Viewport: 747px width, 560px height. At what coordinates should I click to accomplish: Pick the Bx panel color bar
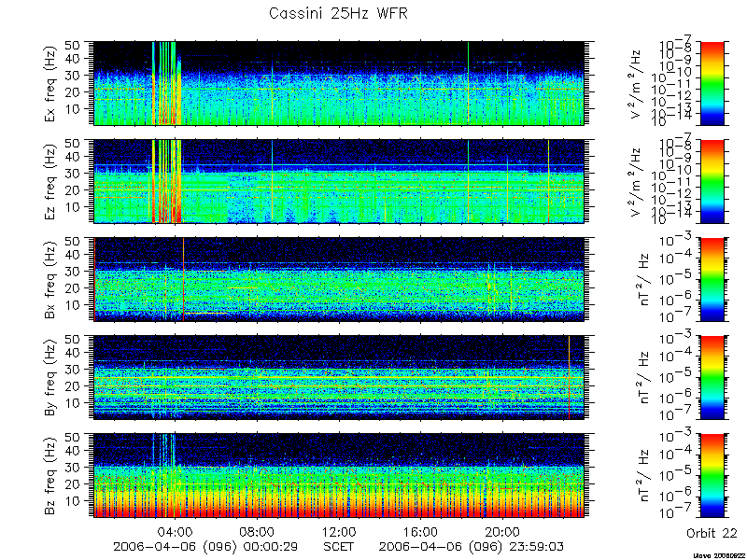click(712, 279)
